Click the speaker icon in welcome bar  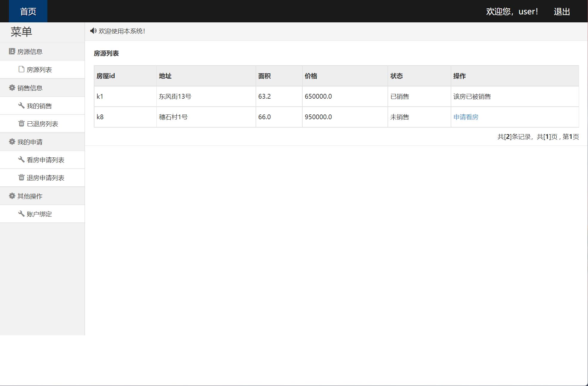93,31
